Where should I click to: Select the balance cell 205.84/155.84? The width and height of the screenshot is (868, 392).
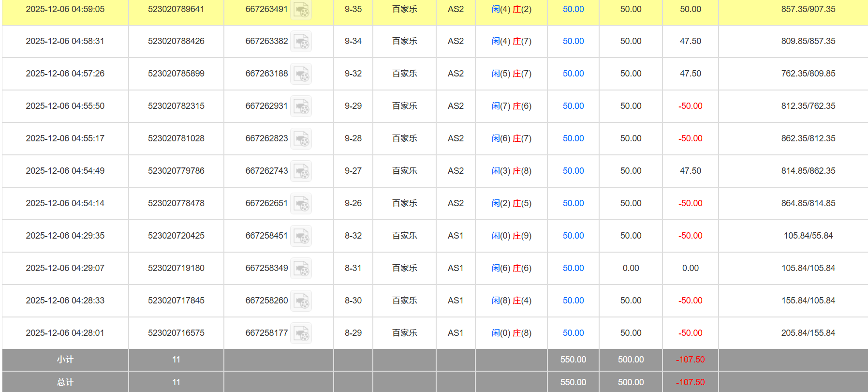[x=808, y=333]
